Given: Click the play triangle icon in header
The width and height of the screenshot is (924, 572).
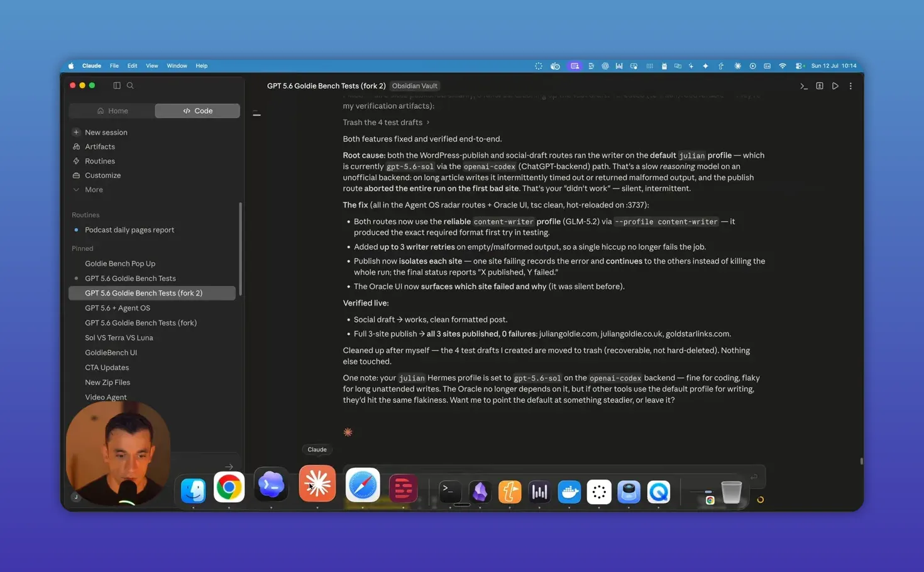Looking at the screenshot, I should coord(835,86).
